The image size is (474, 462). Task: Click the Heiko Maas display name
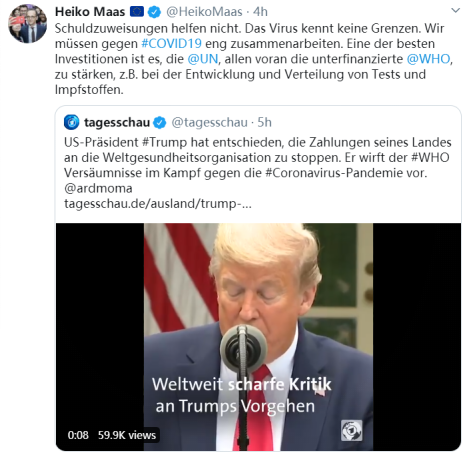(x=90, y=12)
